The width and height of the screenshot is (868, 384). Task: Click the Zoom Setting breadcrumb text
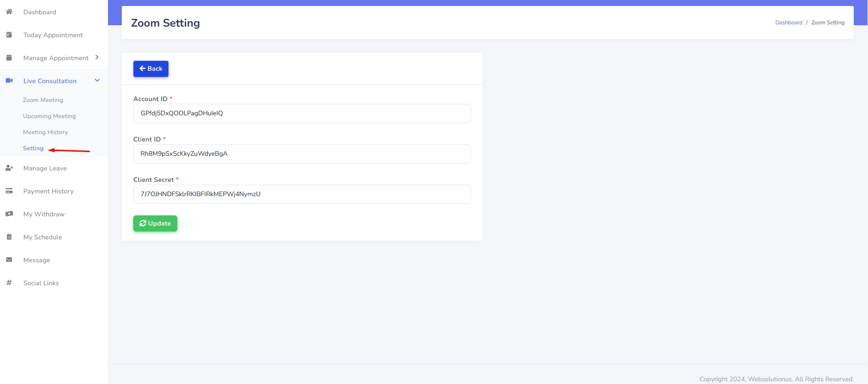828,23
